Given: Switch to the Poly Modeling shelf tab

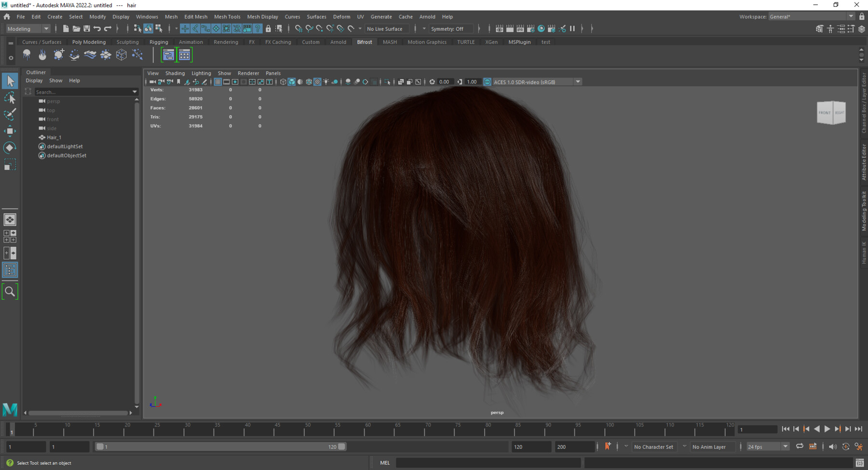Looking at the screenshot, I should 89,42.
